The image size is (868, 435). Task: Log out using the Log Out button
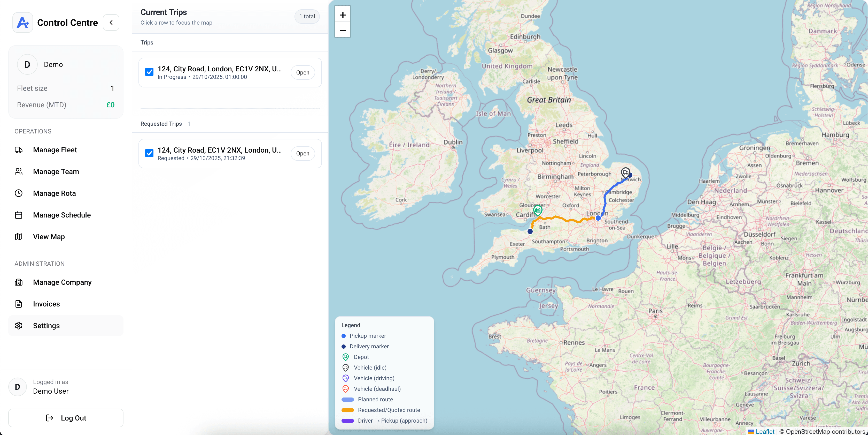(x=66, y=418)
